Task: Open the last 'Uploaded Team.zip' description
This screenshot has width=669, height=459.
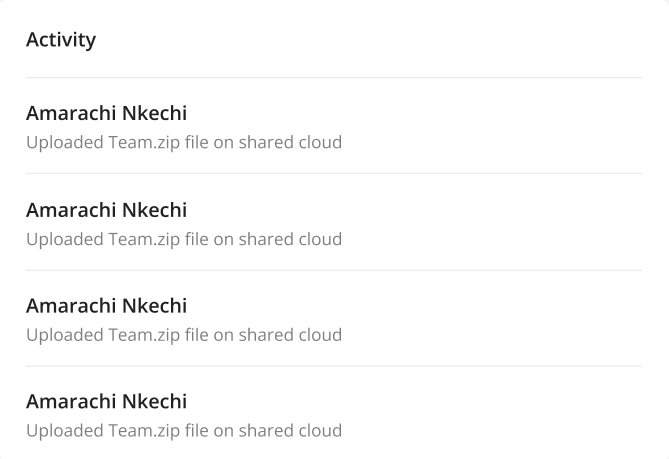Action: [184, 431]
